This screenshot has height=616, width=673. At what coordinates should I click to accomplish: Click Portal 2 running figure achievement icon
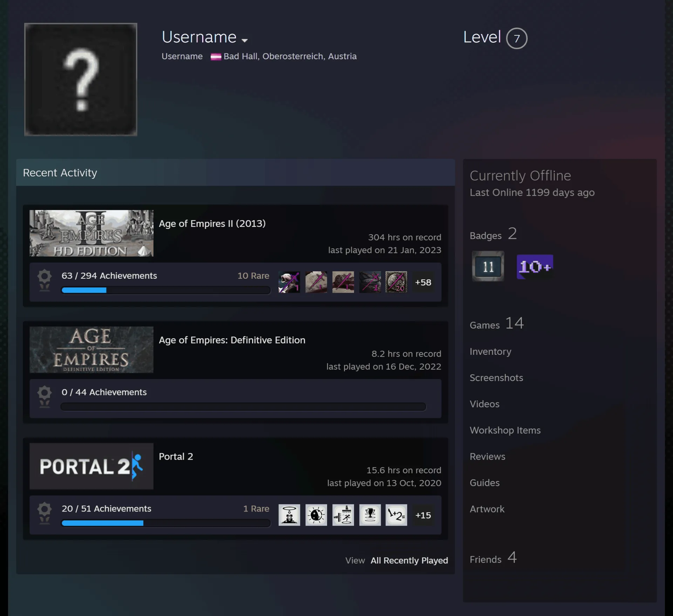(343, 515)
